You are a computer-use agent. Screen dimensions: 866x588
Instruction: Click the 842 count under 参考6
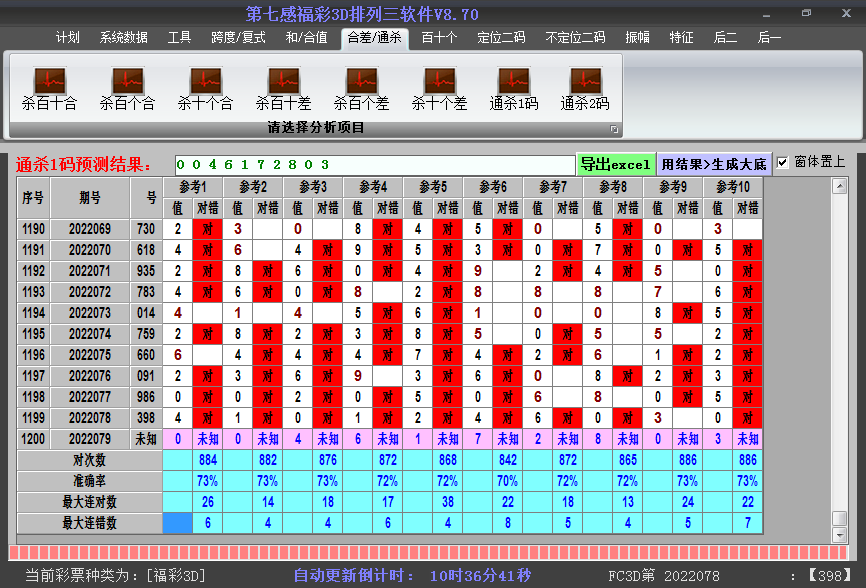pyautogui.click(x=508, y=460)
